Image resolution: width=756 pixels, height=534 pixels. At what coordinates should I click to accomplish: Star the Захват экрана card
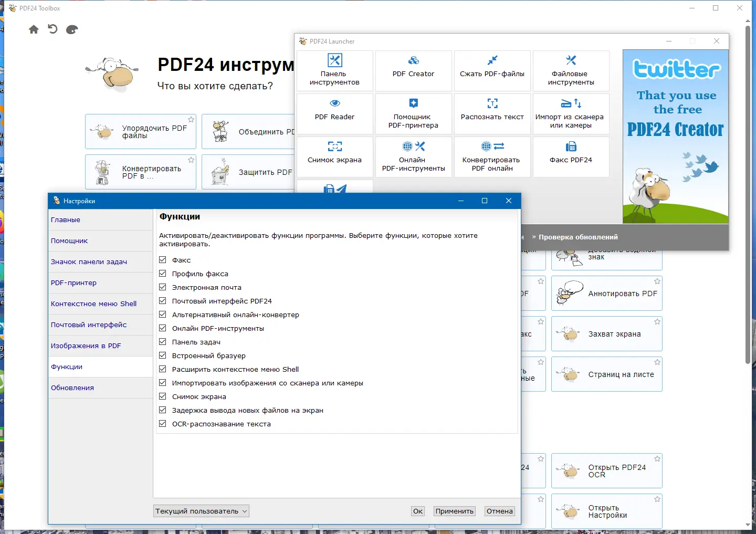[x=657, y=322]
